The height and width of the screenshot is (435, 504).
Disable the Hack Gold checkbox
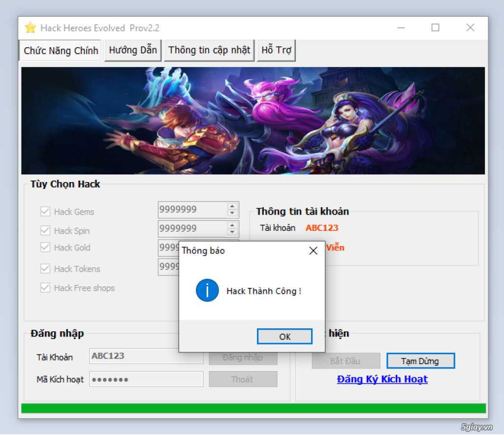point(45,248)
